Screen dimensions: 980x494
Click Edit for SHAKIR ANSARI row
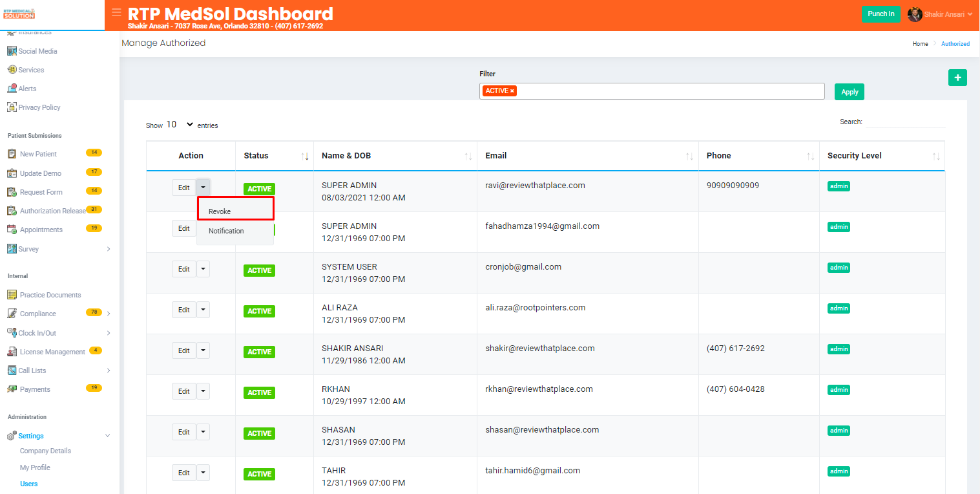coord(184,350)
